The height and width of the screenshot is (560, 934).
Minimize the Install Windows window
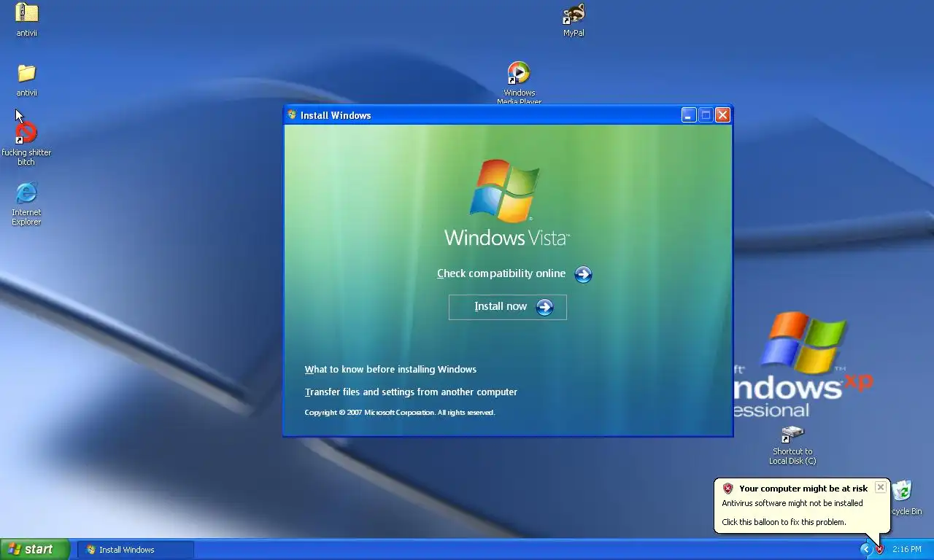(689, 115)
